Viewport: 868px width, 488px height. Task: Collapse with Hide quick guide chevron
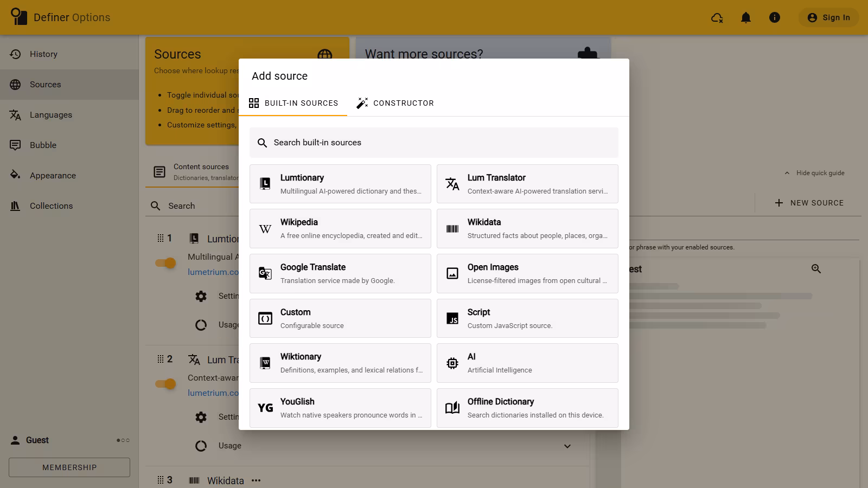click(x=787, y=173)
